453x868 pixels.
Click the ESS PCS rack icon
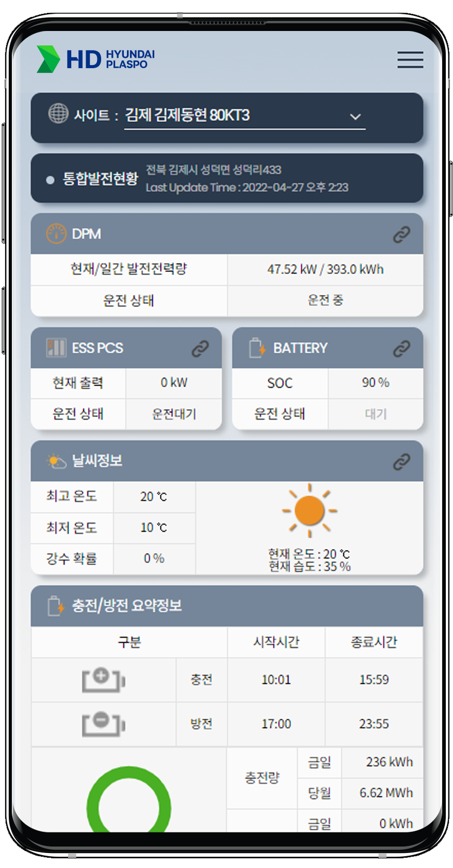pos(56,348)
